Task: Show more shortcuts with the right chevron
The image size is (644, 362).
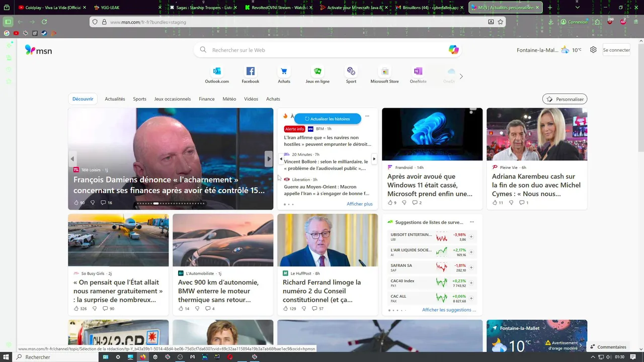Action: coord(461,76)
